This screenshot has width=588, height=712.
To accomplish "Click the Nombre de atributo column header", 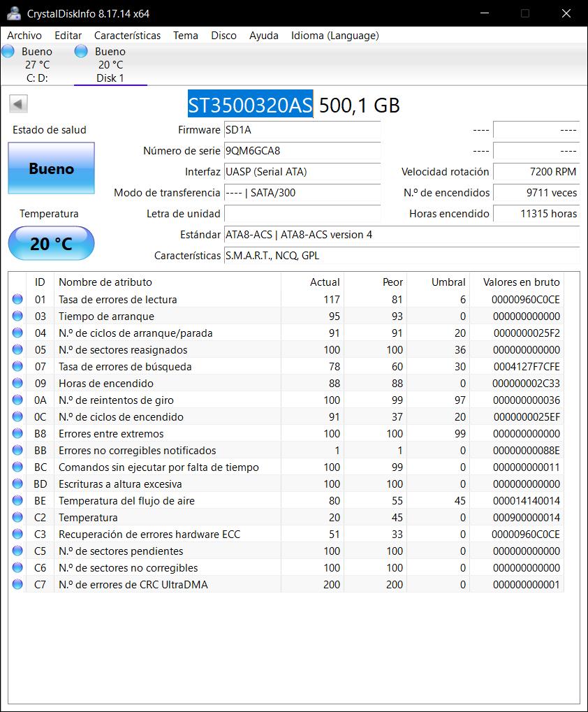I will click(x=168, y=282).
